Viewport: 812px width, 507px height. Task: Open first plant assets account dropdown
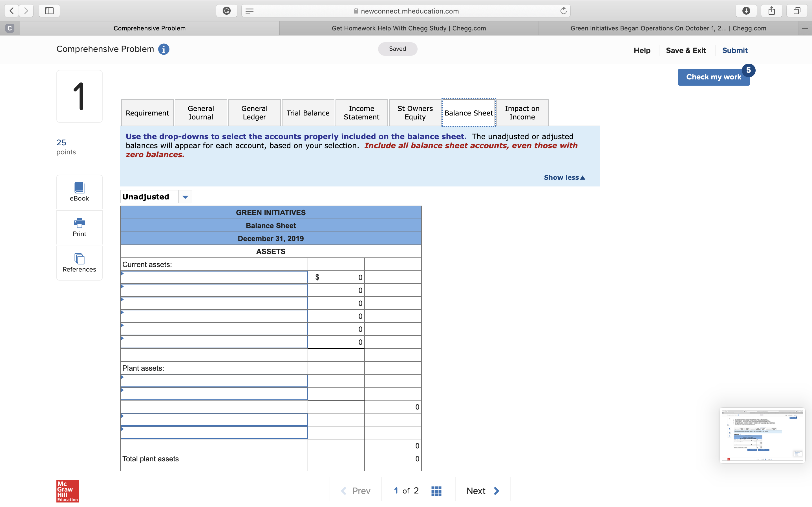[214, 381]
